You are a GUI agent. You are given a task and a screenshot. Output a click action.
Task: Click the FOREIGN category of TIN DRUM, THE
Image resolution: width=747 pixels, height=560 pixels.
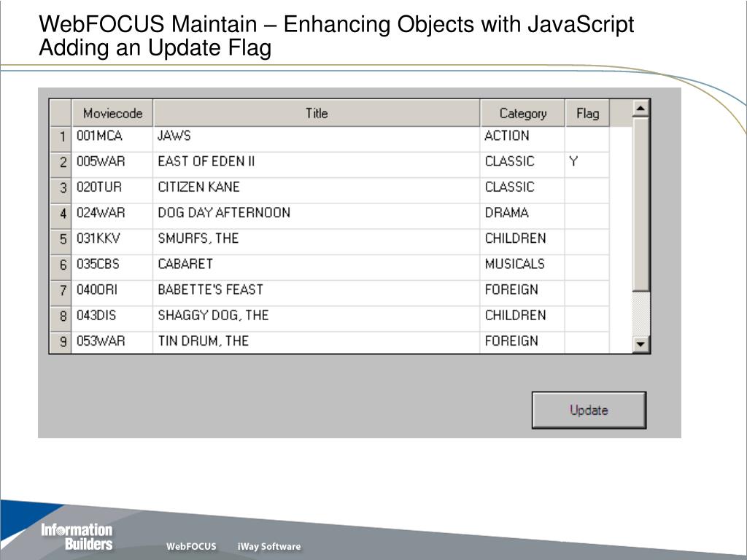(522, 343)
